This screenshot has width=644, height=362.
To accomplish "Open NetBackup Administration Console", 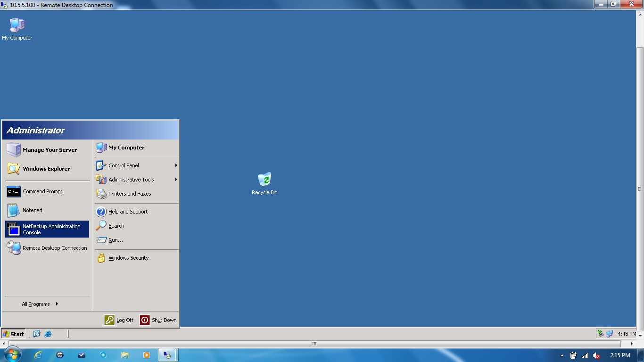I will coord(47,229).
